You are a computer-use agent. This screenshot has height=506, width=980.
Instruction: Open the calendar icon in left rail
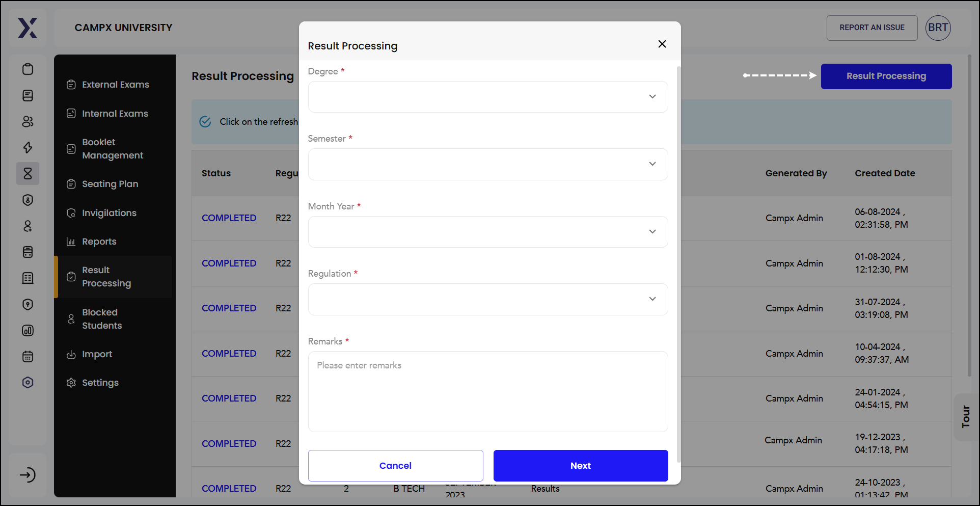click(x=28, y=356)
